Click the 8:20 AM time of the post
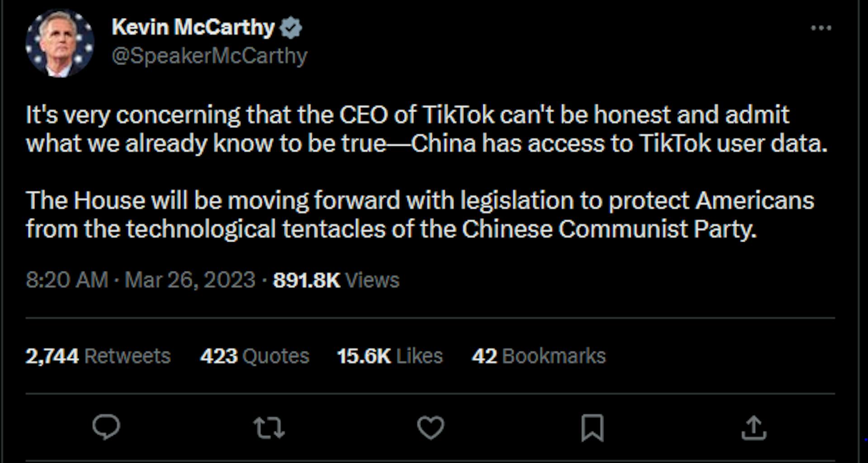 click(x=67, y=280)
